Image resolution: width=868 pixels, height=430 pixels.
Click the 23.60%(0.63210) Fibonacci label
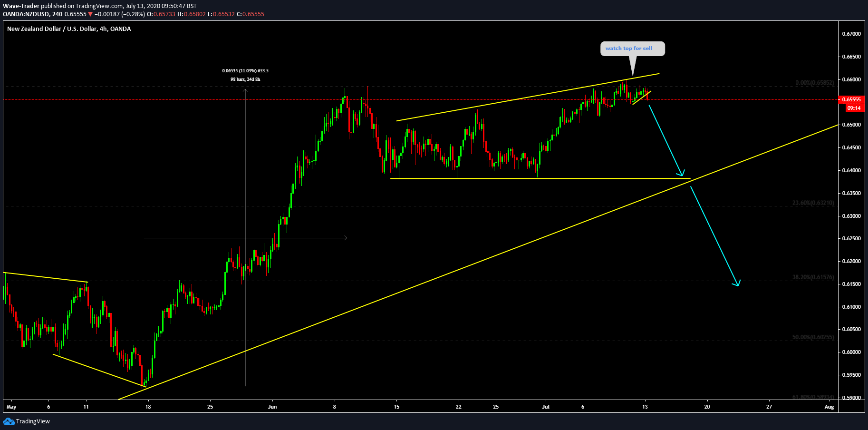813,203
